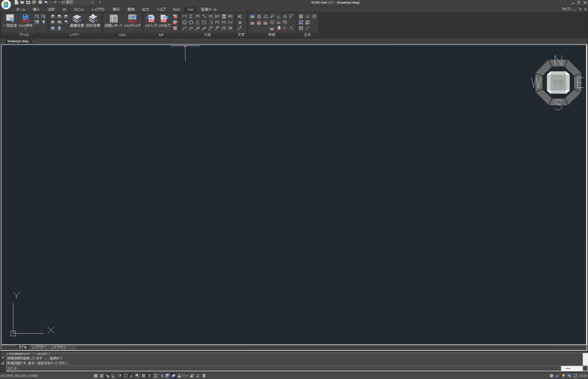Screen dimensions: 588x379
Task: Open the 画層変換 layer conversion tool
Action: [77, 21]
